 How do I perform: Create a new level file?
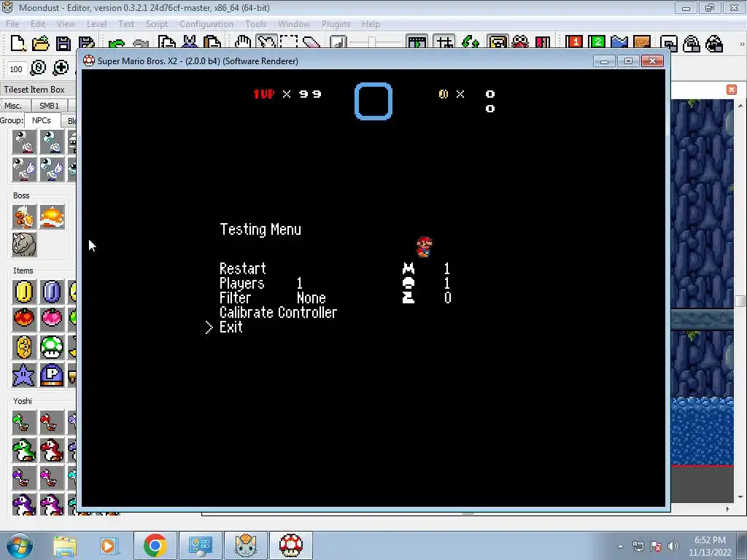[18, 43]
